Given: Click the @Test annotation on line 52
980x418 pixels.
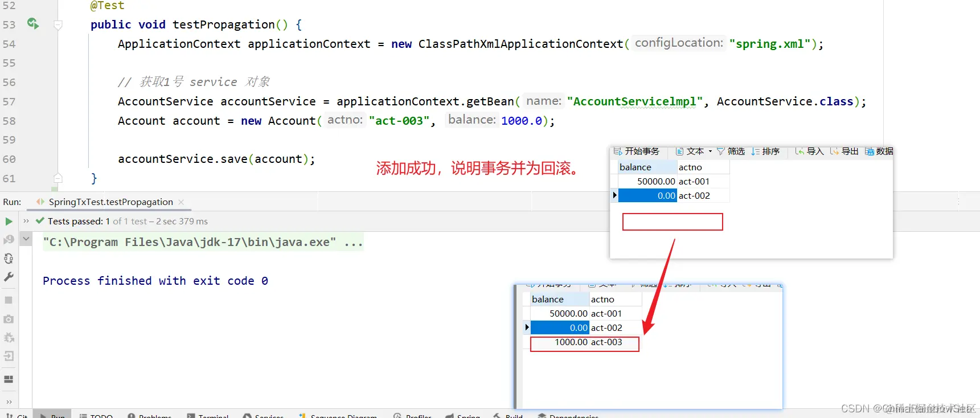Looking at the screenshot, I should [107, 6].
